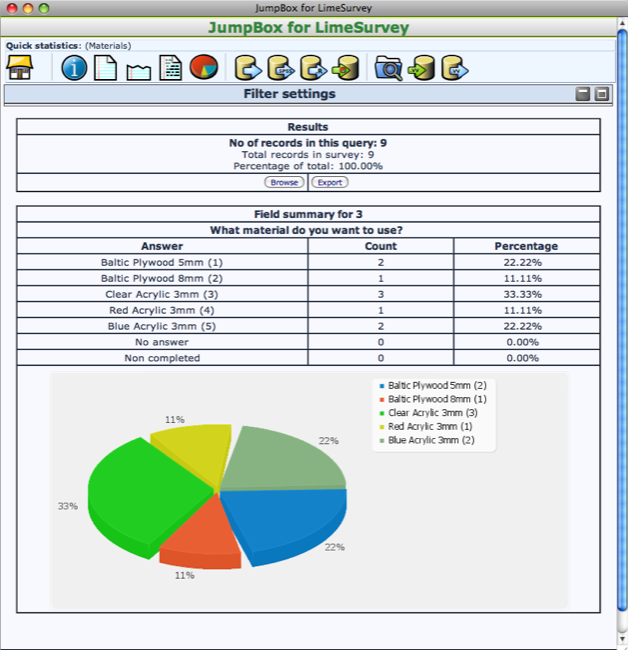The width and height of the screenshot is (628, 650).
Task: Open the blue information summary icon
Action: click(74, 68)
